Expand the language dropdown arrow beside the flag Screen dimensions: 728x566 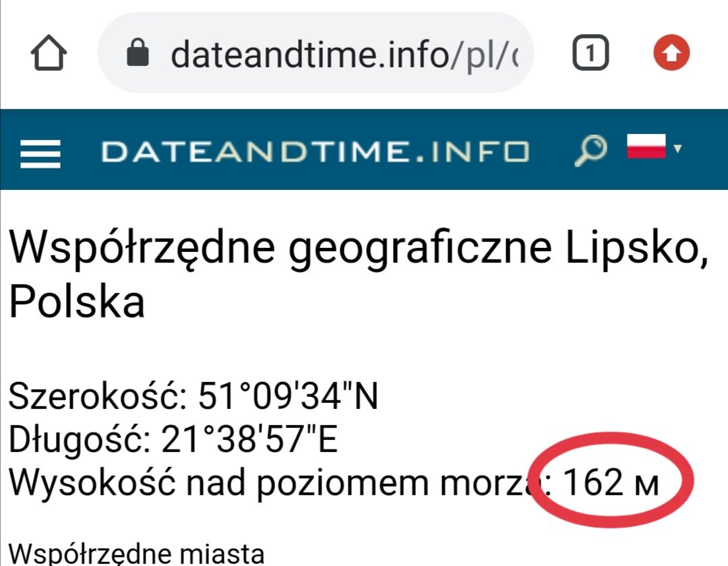coord(678,148)
